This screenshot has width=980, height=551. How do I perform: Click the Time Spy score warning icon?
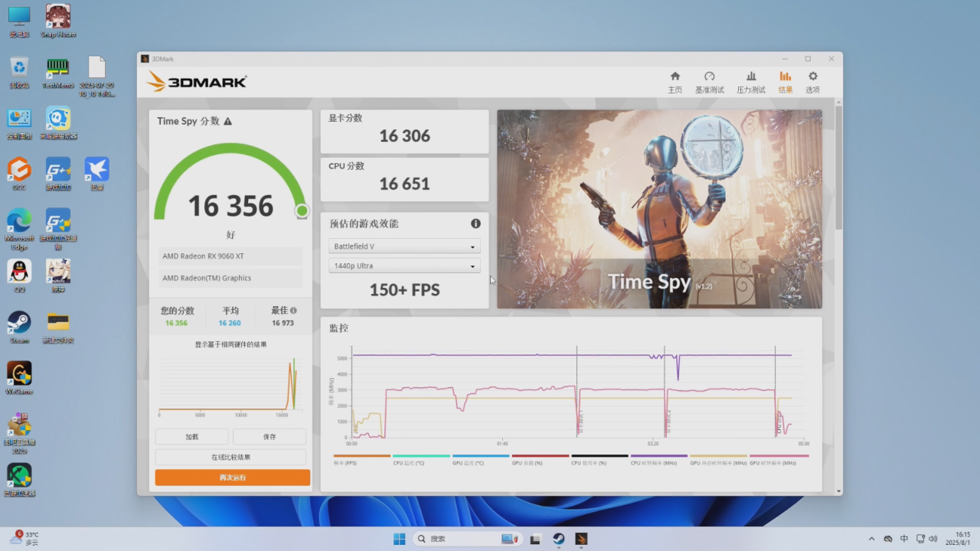coord(227,121)
